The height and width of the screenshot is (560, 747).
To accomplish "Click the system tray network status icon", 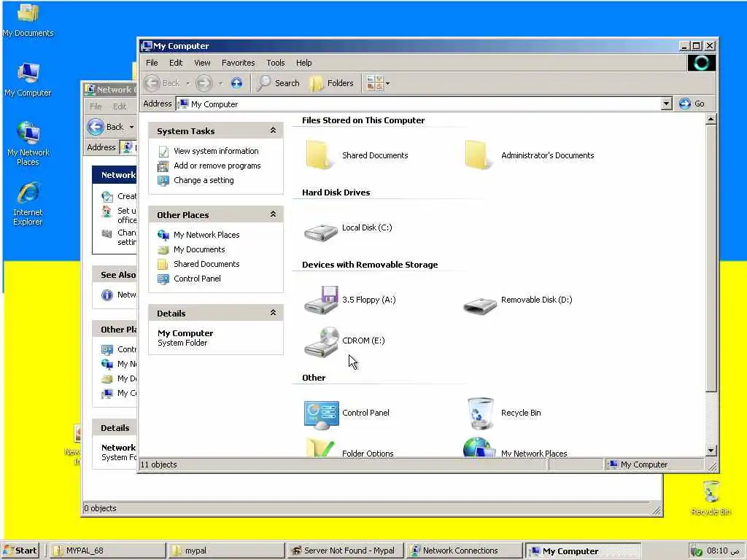I will pos(696,551).
